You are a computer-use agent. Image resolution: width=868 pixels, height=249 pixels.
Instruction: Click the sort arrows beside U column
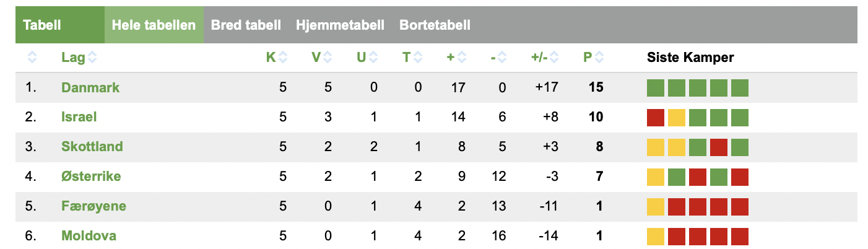[373, 58]
